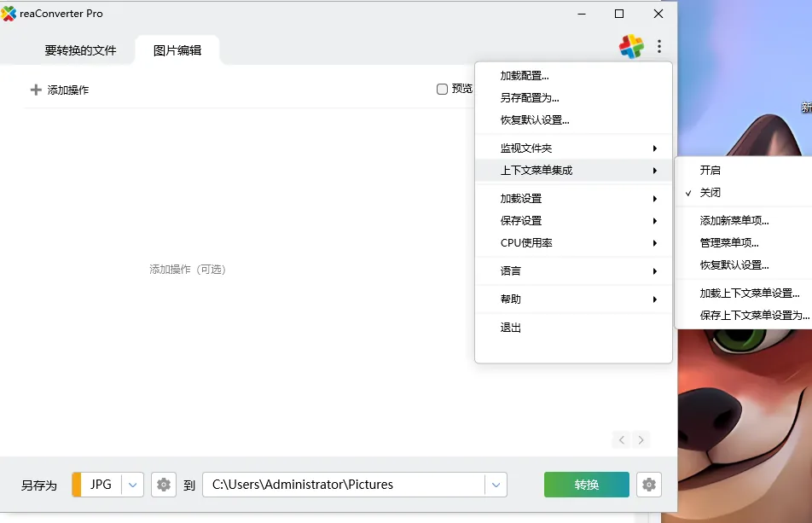Open the output path dropdown
812x523 pixels.
click(496, 484)
